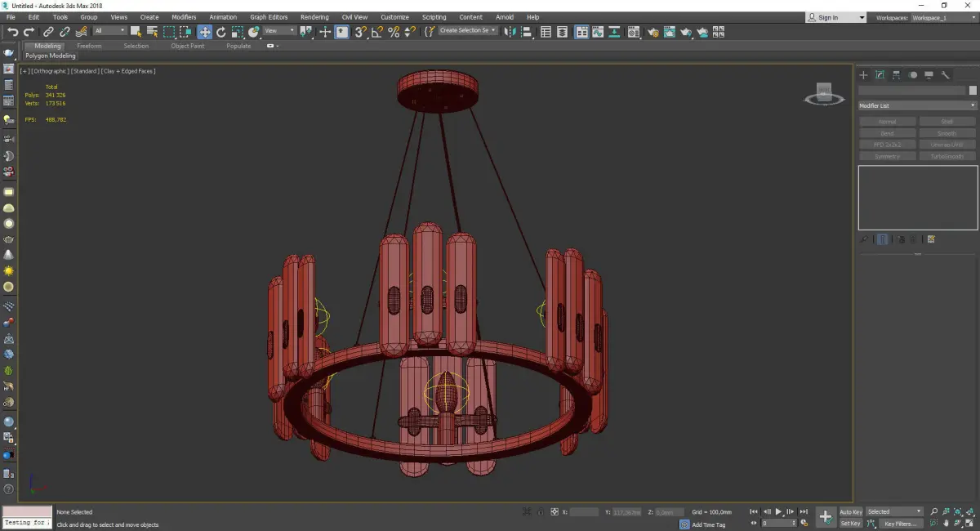Activate the Select and Rotate tool
Screen dimensions: 980x531
pos(221,32)
